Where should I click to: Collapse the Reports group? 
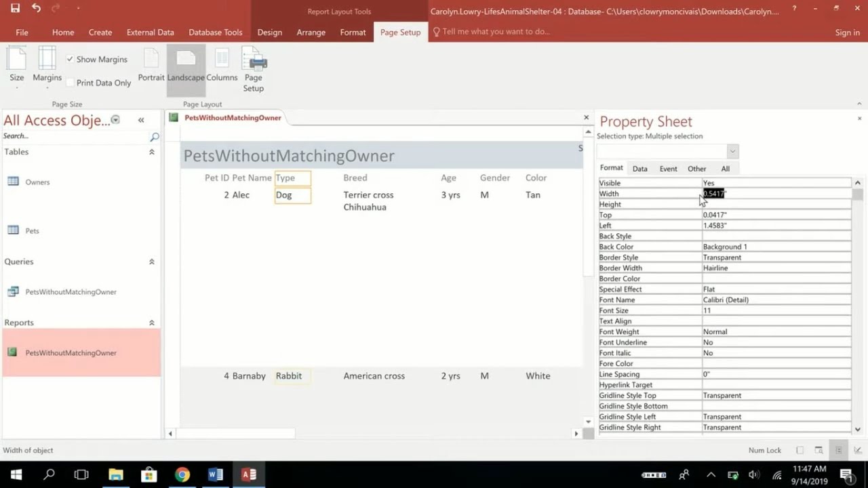[152, 323]
